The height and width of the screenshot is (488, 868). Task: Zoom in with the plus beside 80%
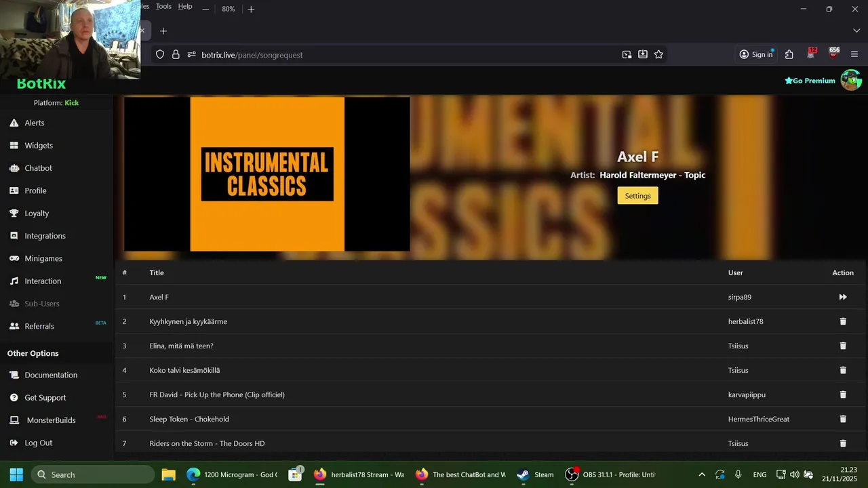point(251,9)
